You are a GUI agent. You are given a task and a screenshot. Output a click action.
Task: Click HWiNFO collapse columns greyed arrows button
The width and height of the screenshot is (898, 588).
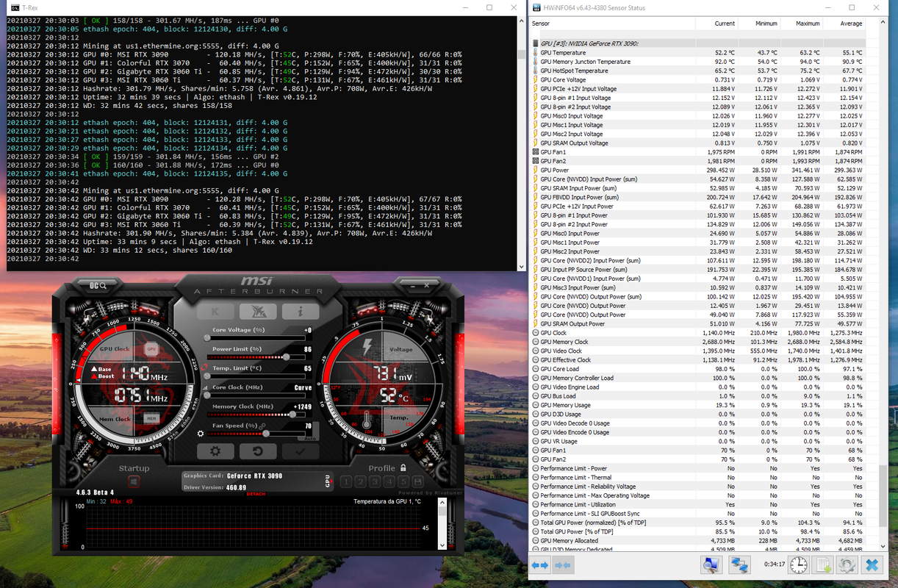pyautogui.click(x=564, y=564)
